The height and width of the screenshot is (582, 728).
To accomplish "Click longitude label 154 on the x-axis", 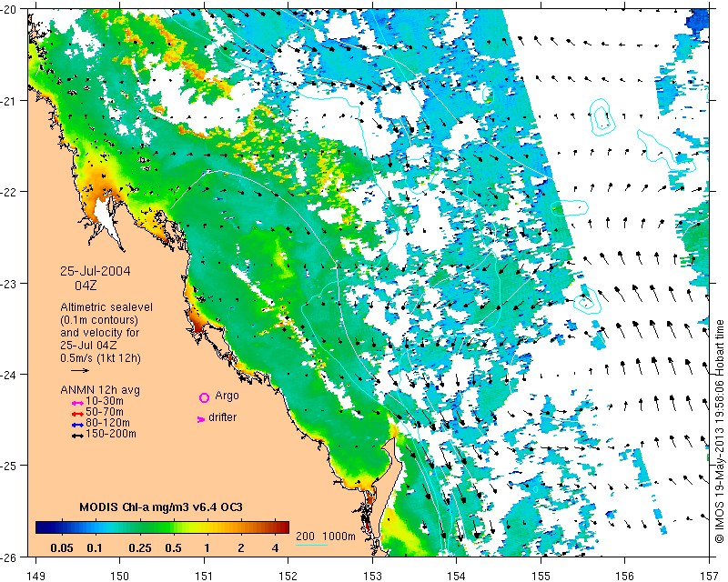I will click(457, 576).
